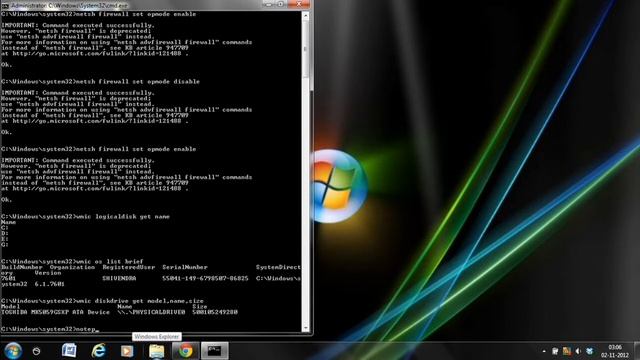This screenshot has width=640, height=360.
Task: Open Internet Explorer from the taskbar
Action: (x=98, y=351)
